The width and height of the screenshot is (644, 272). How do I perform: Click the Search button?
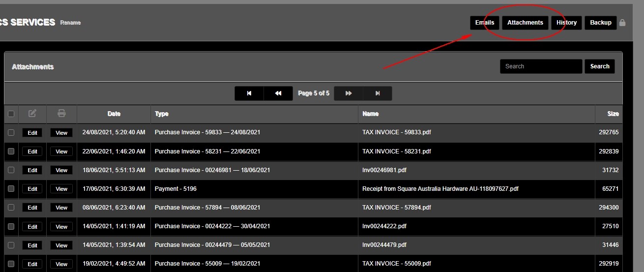[x=600, y=66]
